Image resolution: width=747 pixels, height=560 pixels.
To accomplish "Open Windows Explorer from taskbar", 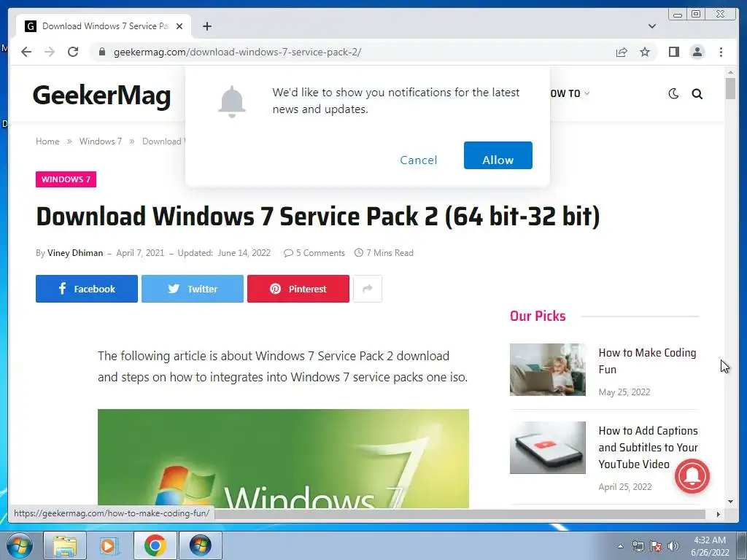I will tap(65, 545).
